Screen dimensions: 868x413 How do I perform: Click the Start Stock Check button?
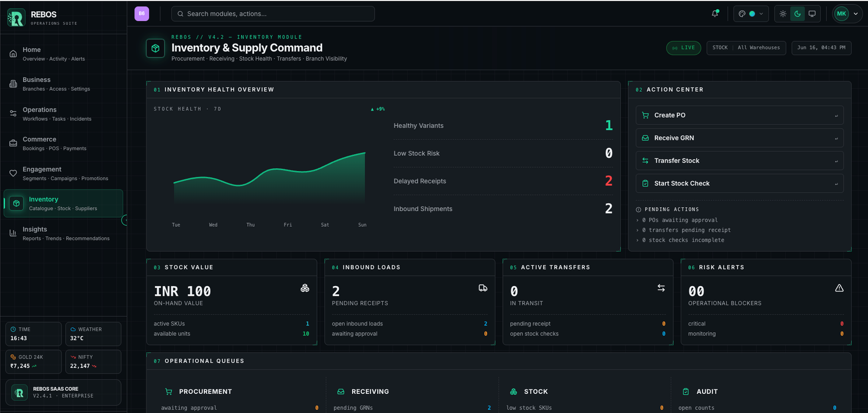(x=739, y=183)
